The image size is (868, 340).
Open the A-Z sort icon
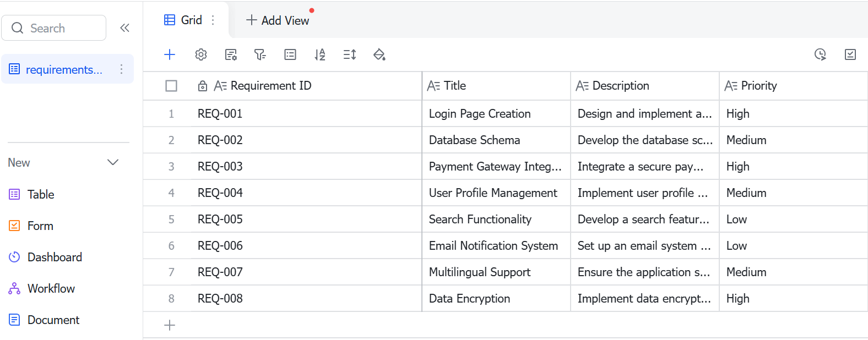pyautogui.click(x=320, y=54)
